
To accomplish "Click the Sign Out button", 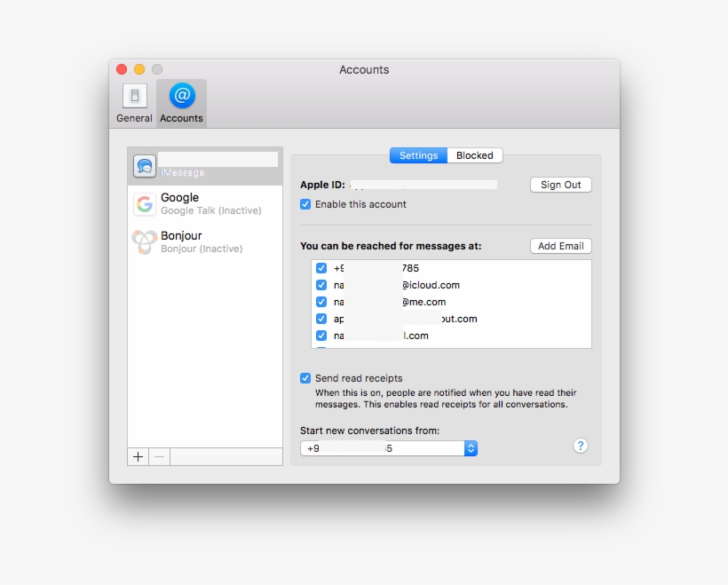I will click(560, 185).
